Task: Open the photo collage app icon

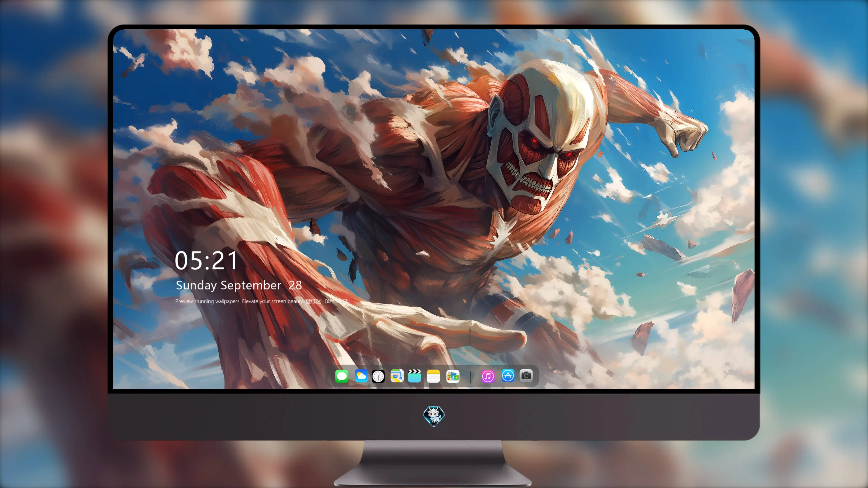Action: [453, 376]
